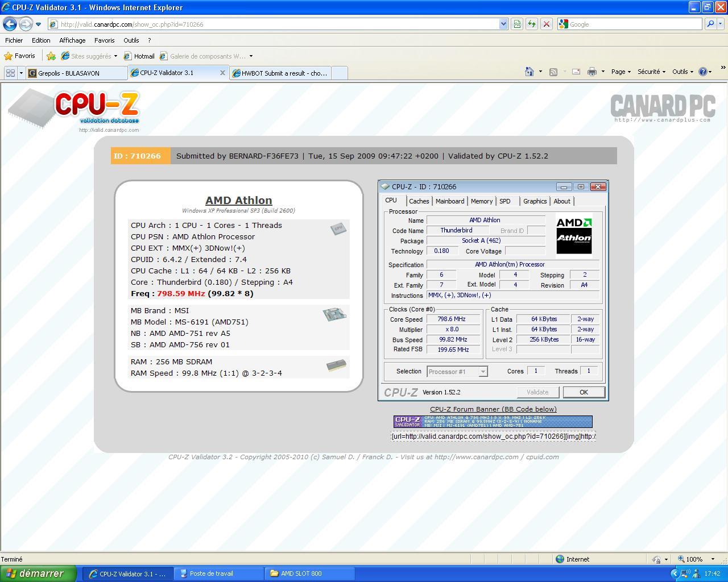The height and width of the screenshot is (582, 728).
Task: Open Poste de travail taskbar item
Action: click(219, 573)
